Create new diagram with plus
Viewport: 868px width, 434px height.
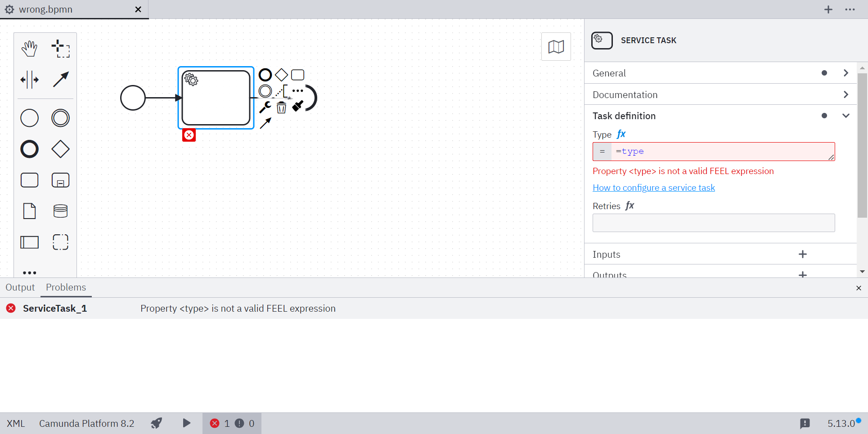(x=828, y=9)
